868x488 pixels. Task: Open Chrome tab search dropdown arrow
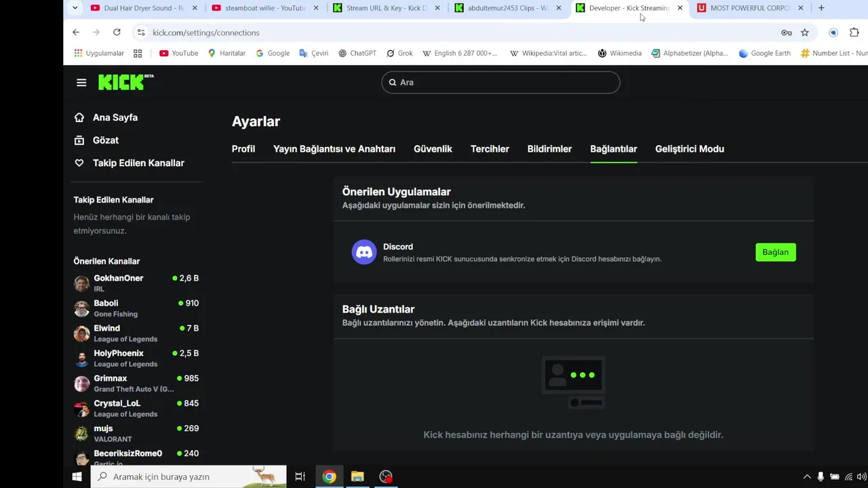75,8
